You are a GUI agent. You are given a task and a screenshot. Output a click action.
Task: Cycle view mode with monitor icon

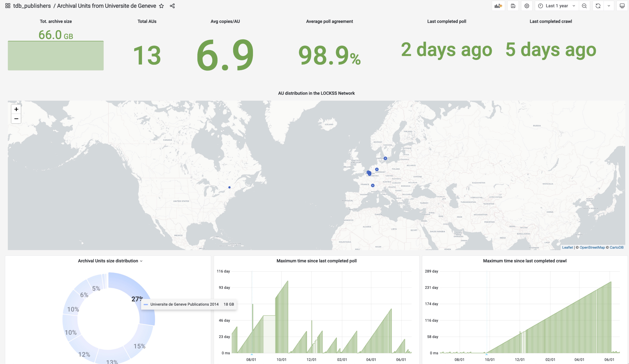click(622, 6)
